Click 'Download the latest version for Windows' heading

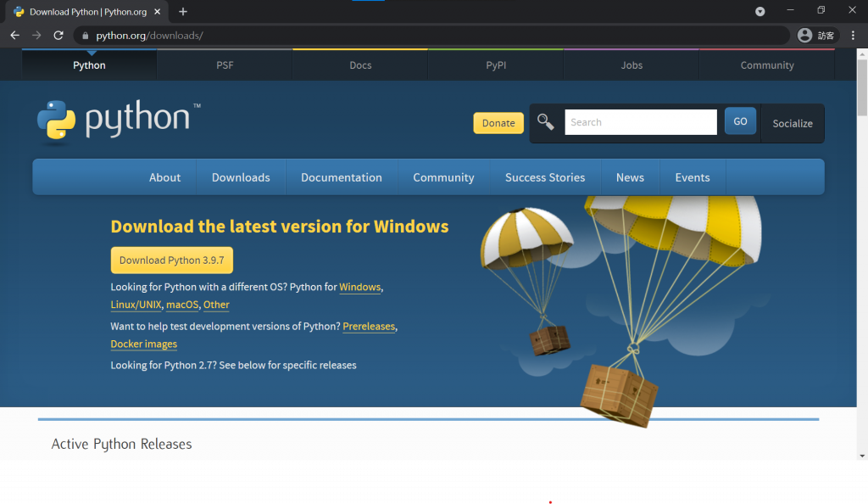280,227
